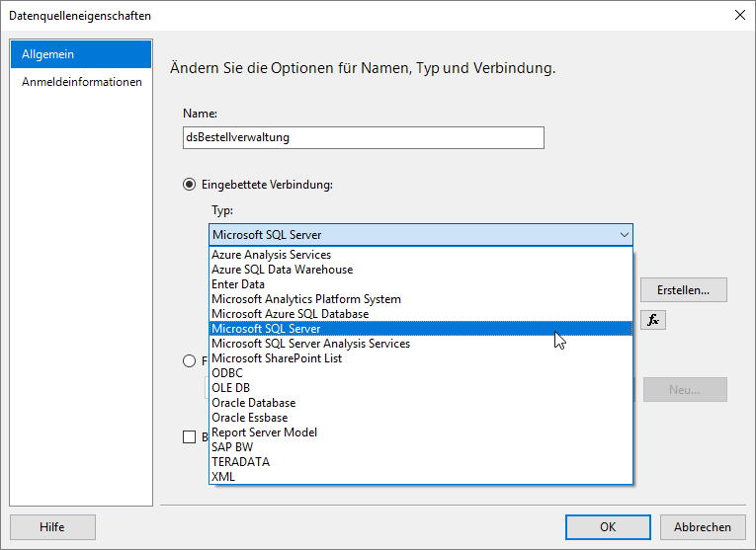756x550 pixels.
Task: Click the fx expression button
Action: [x=652, y=320]
